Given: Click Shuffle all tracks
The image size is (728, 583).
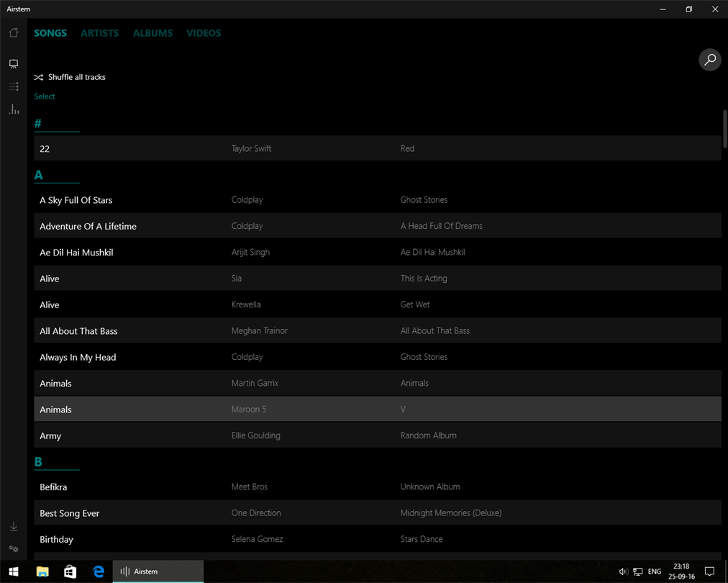Looking at the screenshot, I should (70, 77).
